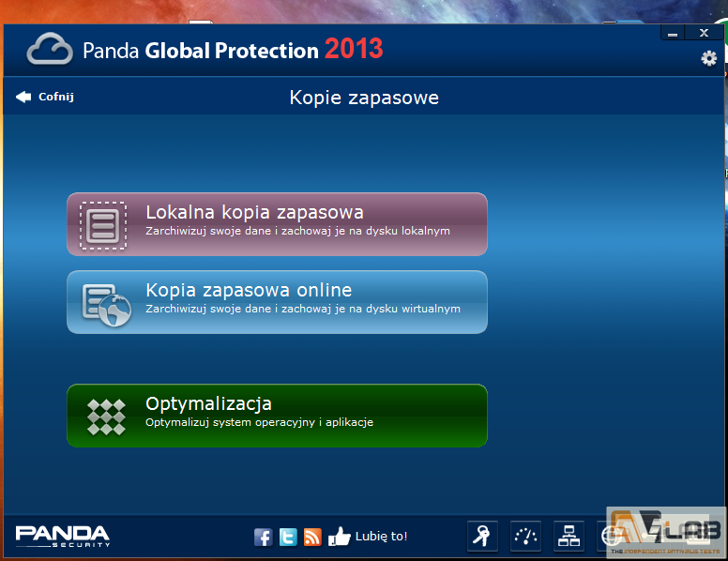
Task: Open the network diagram icon
Action: 569,536
